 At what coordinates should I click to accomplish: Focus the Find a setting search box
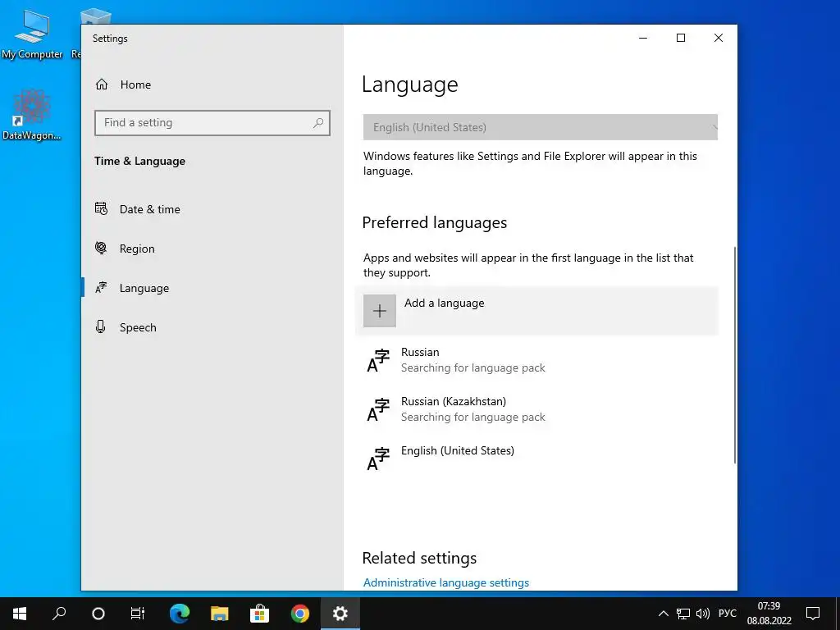(x=212, y=123)
